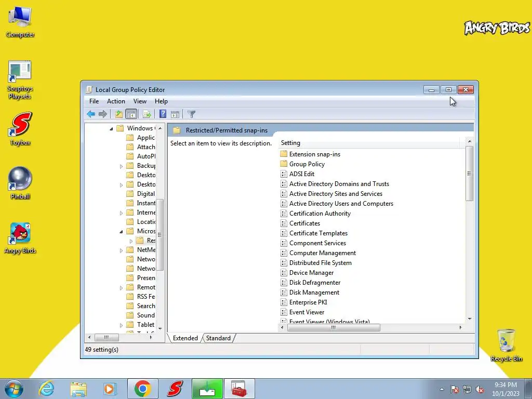
Task: Select the Toybox desktop shortcut
Action: tap(20, 129)
